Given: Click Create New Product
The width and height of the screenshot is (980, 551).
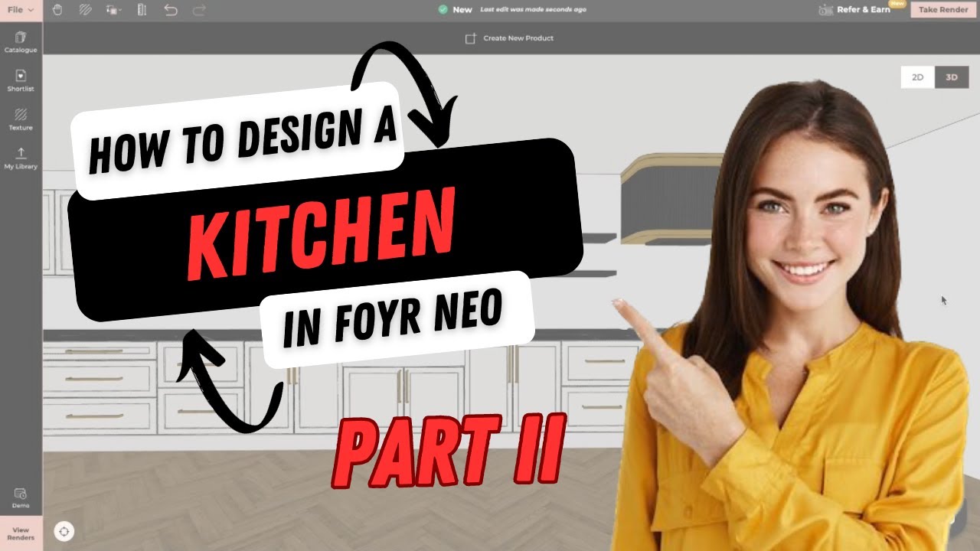Looking at the screenshot, I should (x=518, y=38).
